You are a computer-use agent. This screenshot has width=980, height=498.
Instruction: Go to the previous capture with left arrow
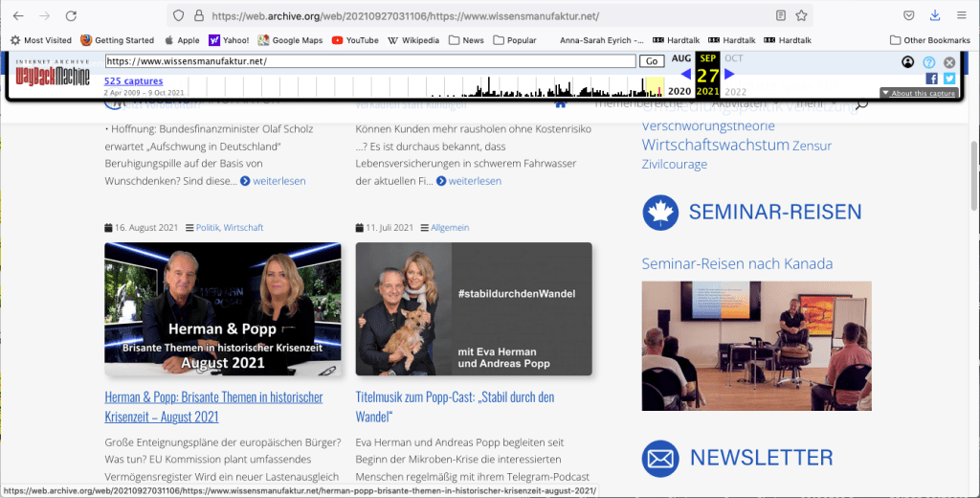(x=685, y=74)
